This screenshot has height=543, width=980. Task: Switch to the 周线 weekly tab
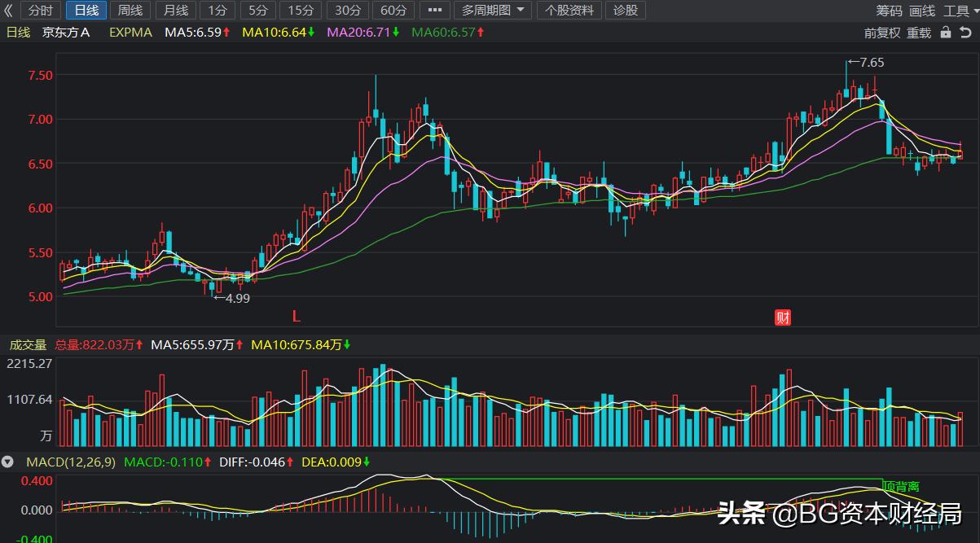click(x=129, y=11)
